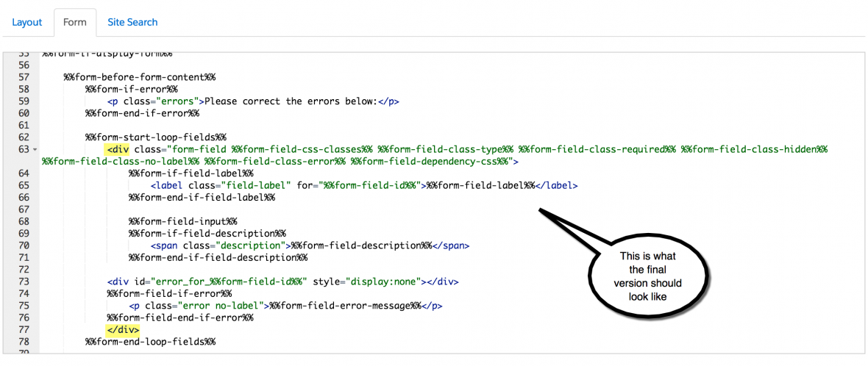868x366 pixels.
Task: Collapse the code fold arrow at line 63
Action: point(35,150)
